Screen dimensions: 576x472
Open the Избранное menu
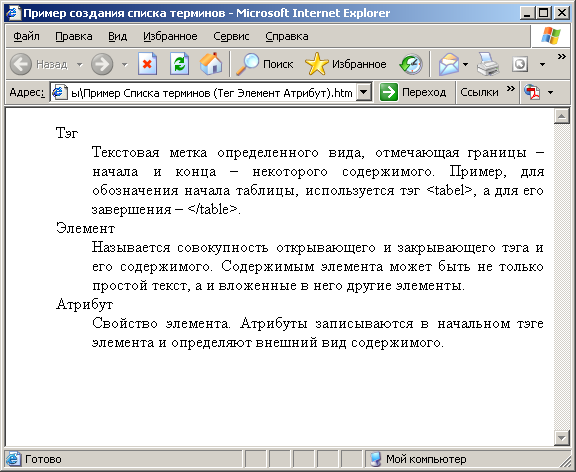coord(170,36)
